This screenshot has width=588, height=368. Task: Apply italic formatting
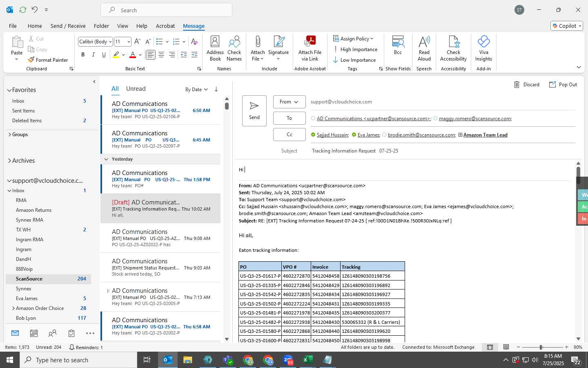[x=94, y=54]
